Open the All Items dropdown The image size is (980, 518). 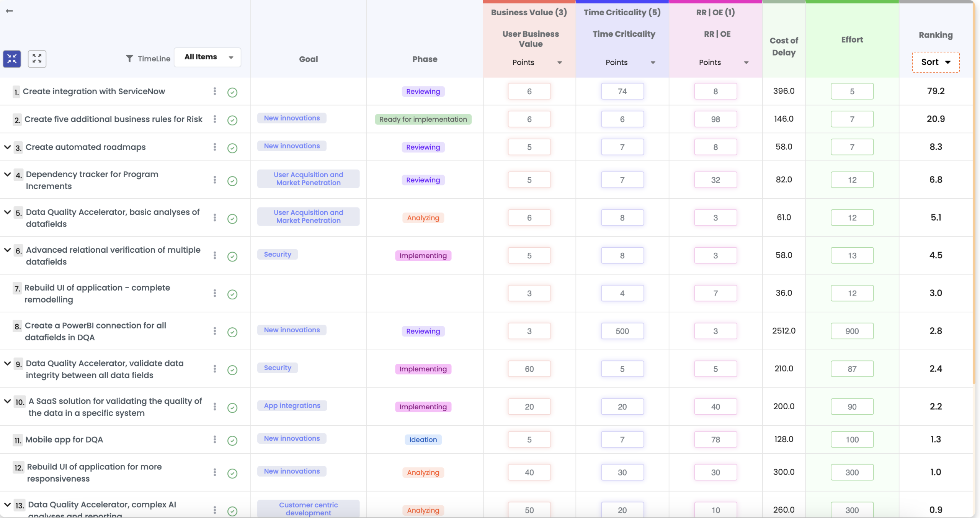pos(207,57)
